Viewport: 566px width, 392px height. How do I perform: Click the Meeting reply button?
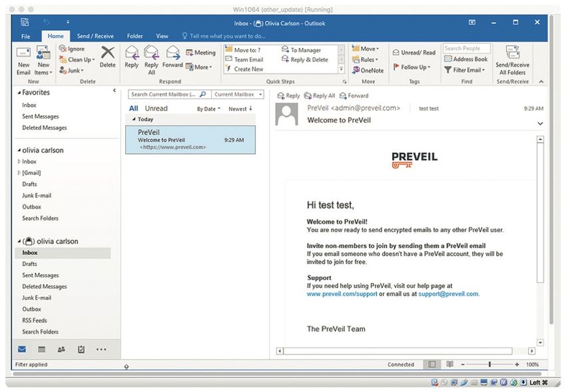click(200, 53)
